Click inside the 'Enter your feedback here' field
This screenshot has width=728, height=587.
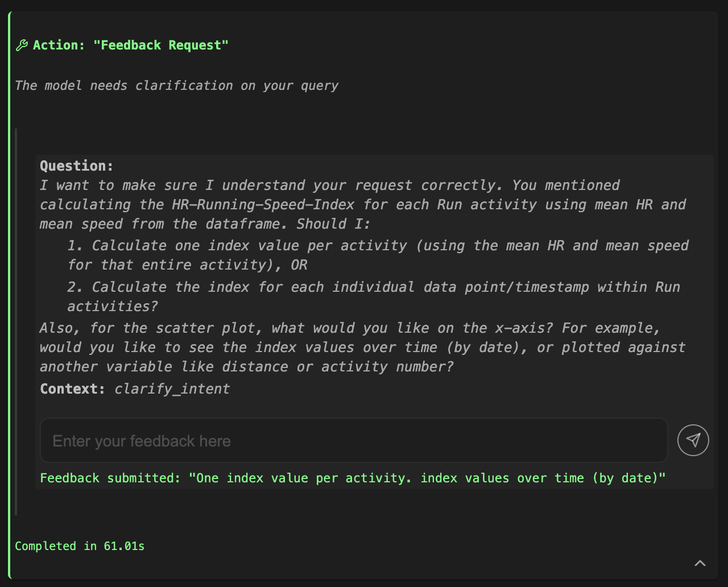pos(353,440)
